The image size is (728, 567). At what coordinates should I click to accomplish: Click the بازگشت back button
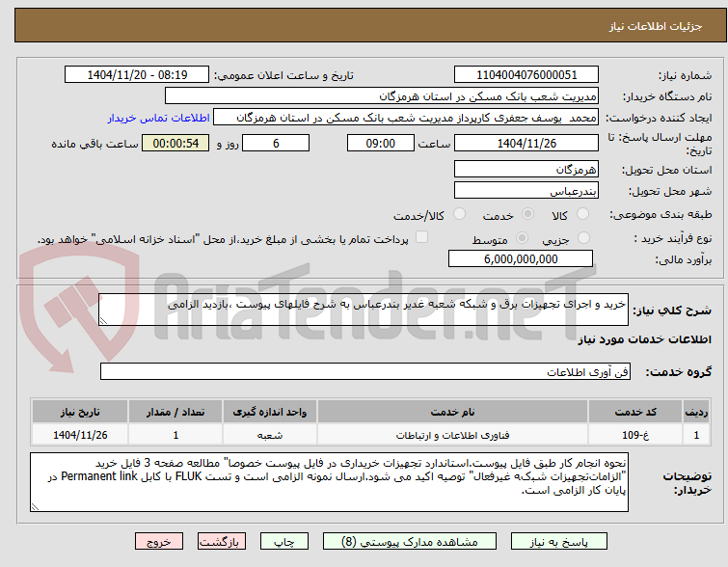[222, 542]
